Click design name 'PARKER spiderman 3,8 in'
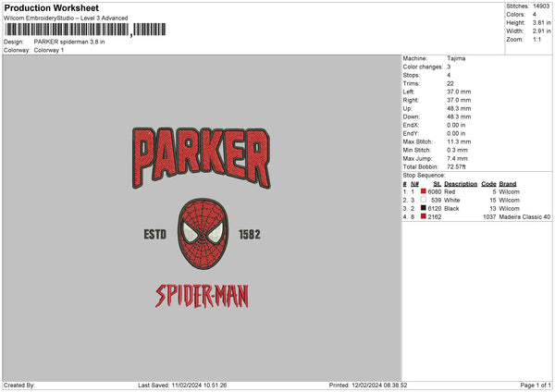The width and height of the screenshot is (555, 392). pyautogui.click(x=69, y=42)
